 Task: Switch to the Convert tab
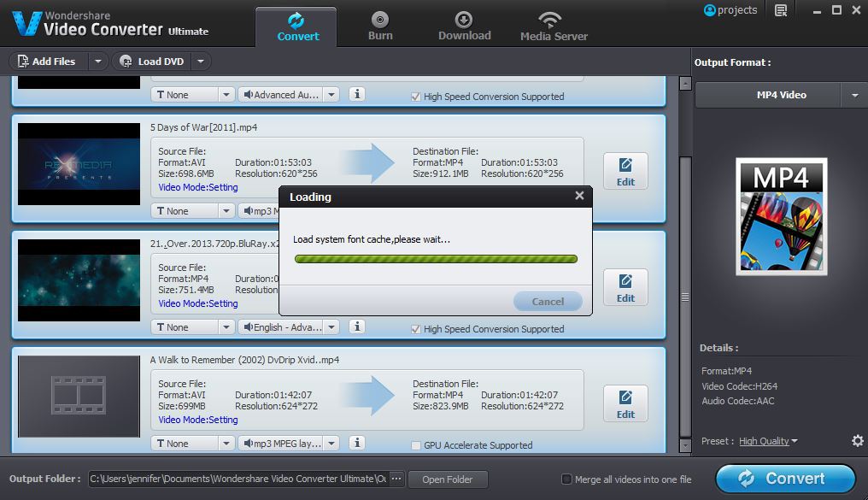(296, 26)
